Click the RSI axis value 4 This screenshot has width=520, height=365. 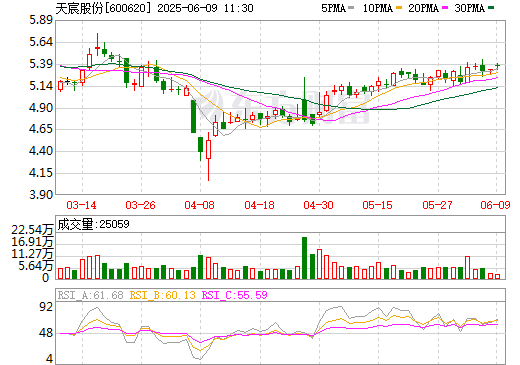click(49, 359)
